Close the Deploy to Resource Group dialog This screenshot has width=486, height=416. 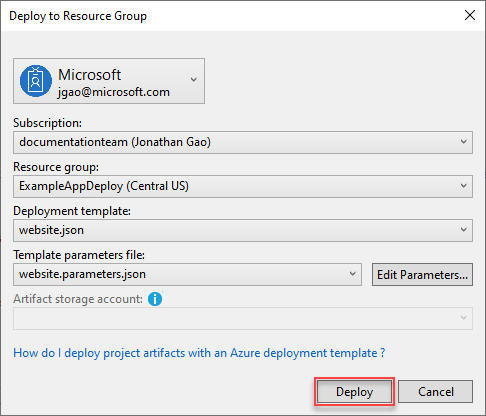pyautogui.click(x=470, y=15)
